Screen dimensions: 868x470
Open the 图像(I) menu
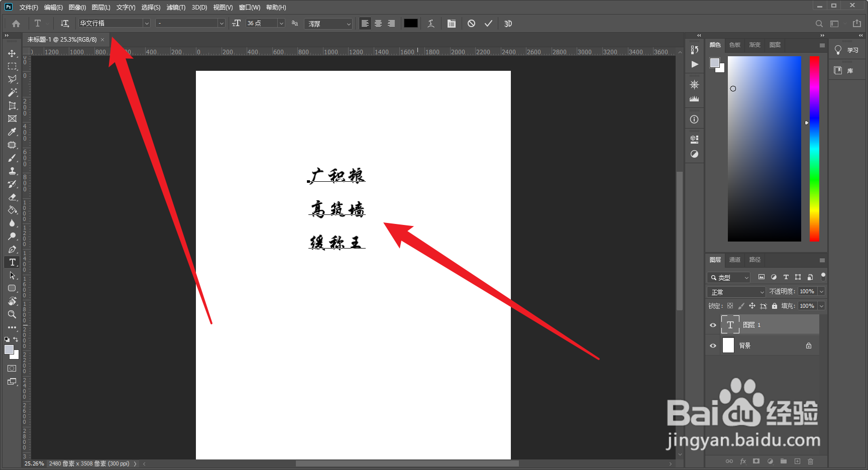click(77, 7)
